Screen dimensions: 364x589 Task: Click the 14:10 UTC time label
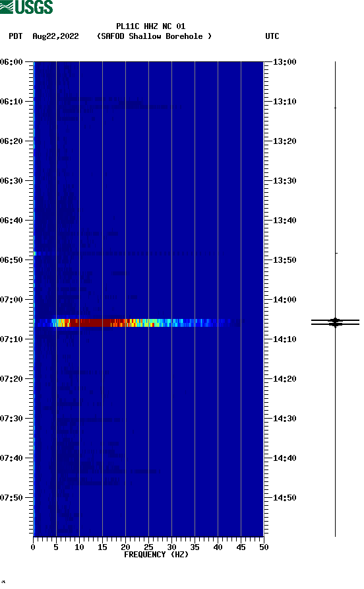(x=284, y=339)
